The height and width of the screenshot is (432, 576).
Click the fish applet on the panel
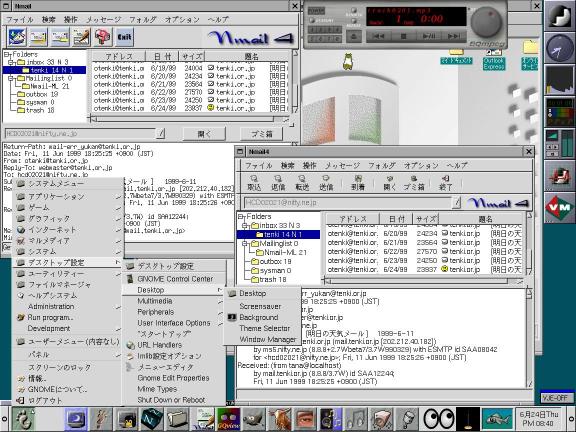coord(497,419)
